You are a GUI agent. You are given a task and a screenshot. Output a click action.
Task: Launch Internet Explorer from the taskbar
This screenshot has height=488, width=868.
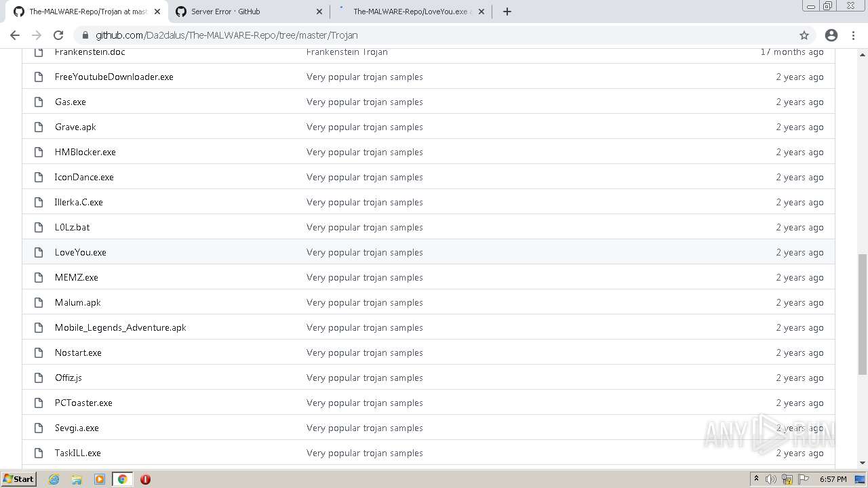coord(54,479)
